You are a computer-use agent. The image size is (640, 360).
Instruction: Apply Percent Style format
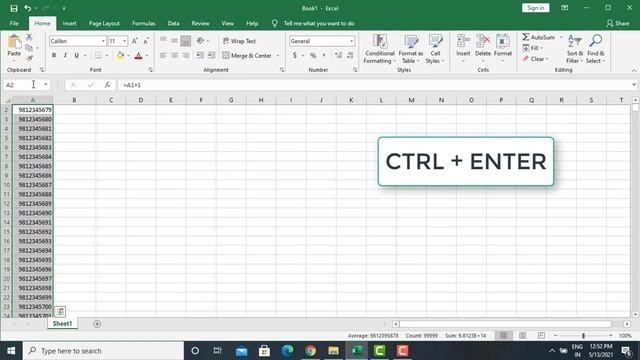pos(313,55)
